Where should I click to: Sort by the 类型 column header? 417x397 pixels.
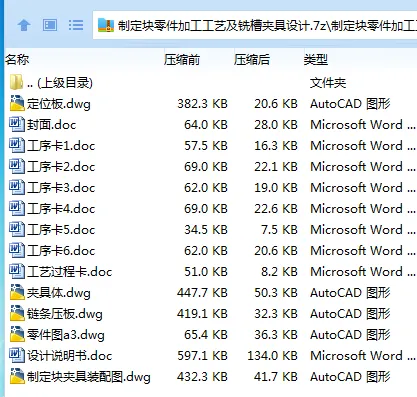tap(316, 60)
